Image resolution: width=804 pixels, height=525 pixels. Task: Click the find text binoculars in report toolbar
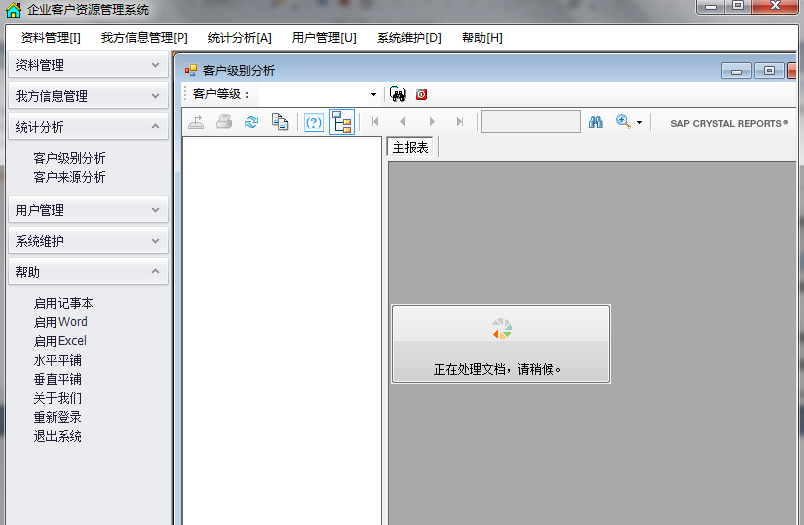click(x=595, y=122)
